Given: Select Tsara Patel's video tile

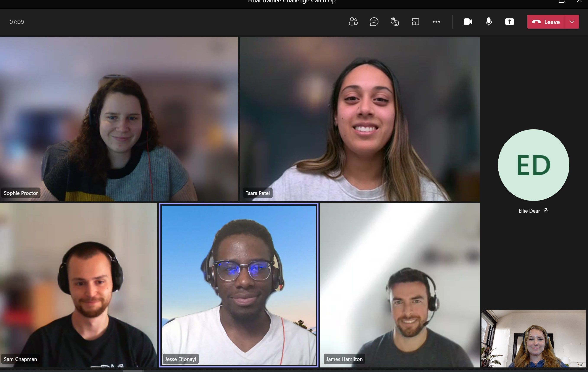Looking at the screenshot, I should 359,119.
